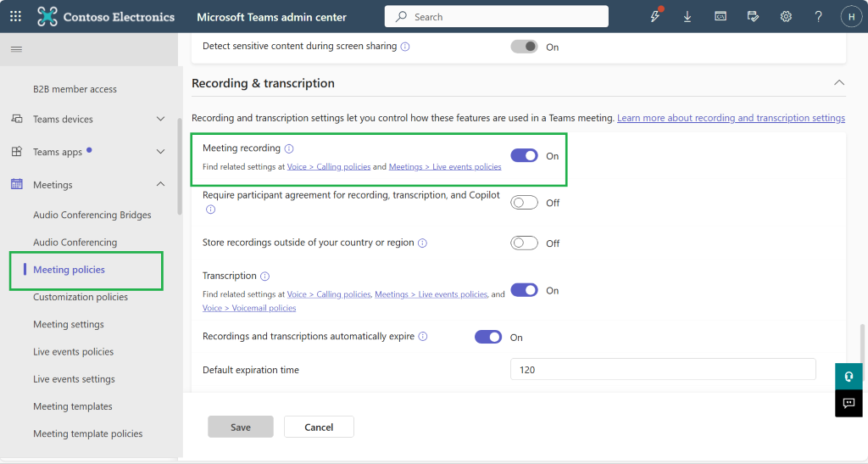Image resolution: width=868 pixels, height=464 pixels.
Task: Open B2B member access page
Action: pyautogui.click(x=75, y=89)
